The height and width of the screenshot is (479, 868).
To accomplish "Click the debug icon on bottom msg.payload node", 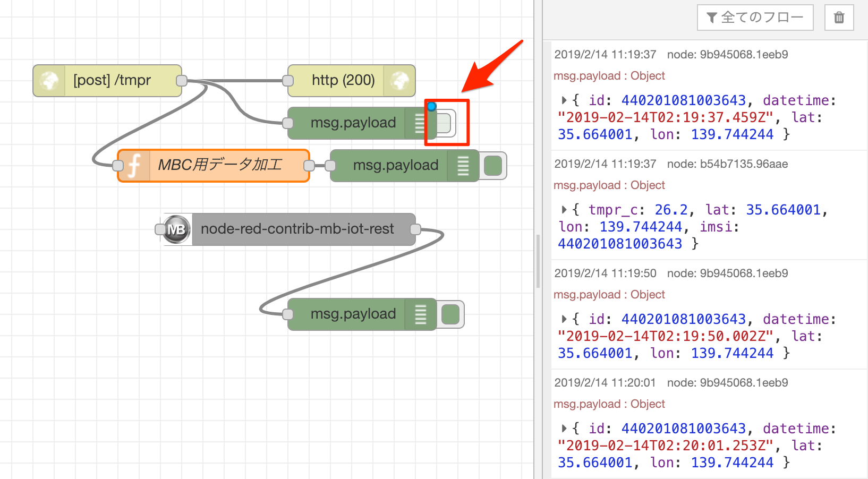I will tap(420, 314).
